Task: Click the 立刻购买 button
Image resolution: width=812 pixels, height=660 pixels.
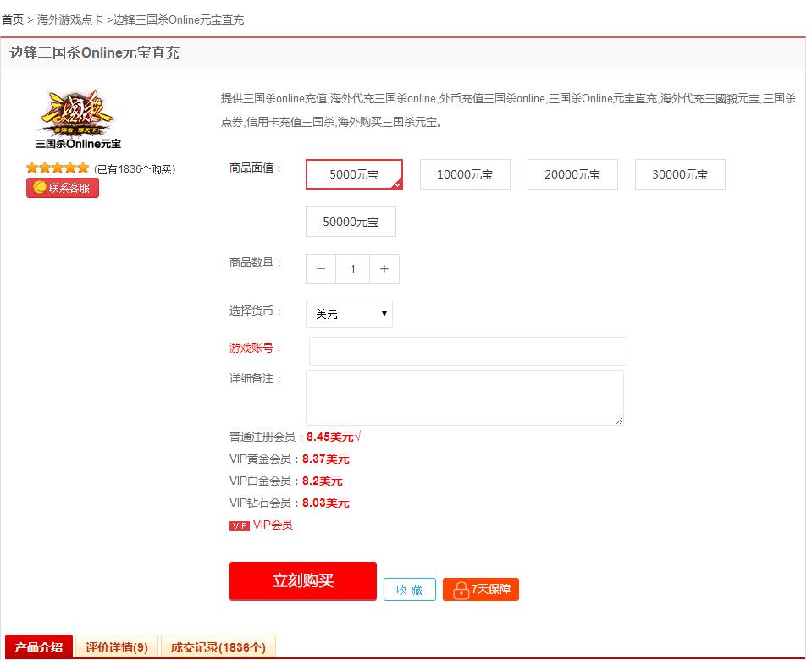Action: coord(303,580)
